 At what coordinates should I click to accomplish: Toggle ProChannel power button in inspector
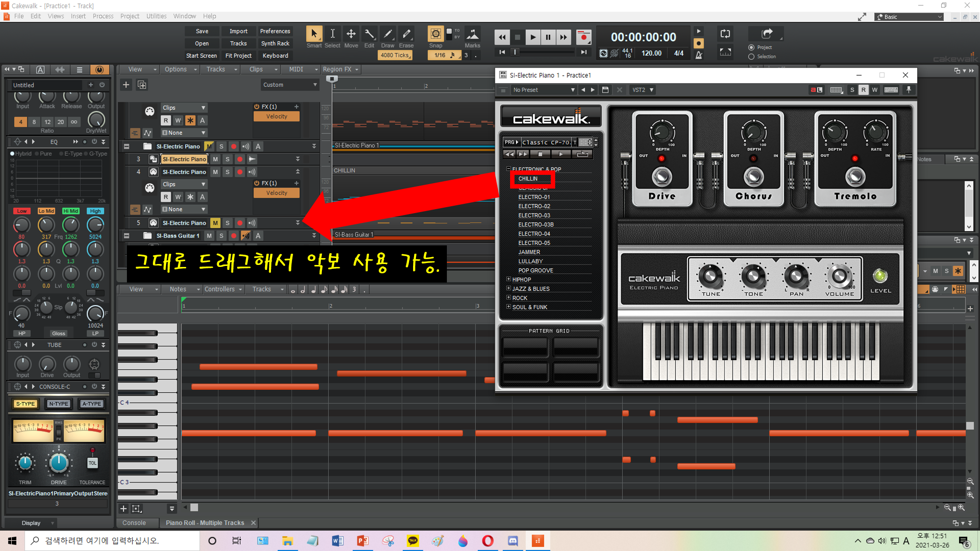coord(99,70)
